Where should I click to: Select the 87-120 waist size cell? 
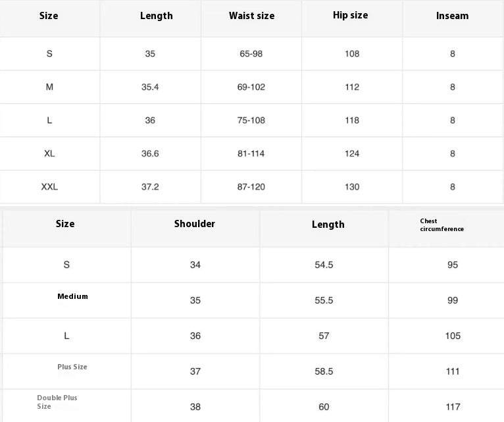[251, 187]
